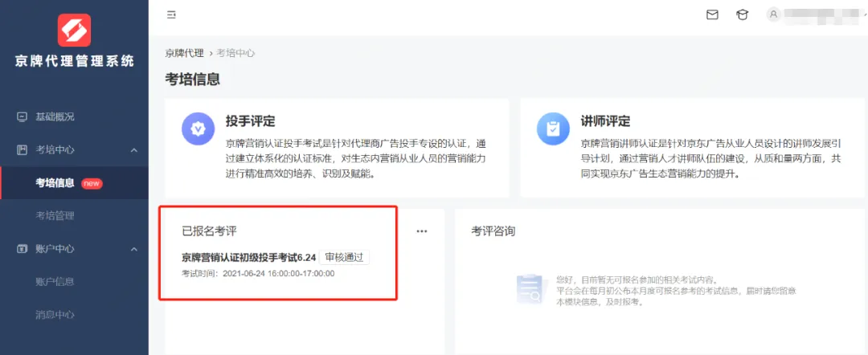Click the 账户中心 sidebar icon
Screen dimensions: 868x355
coord(23,249)
